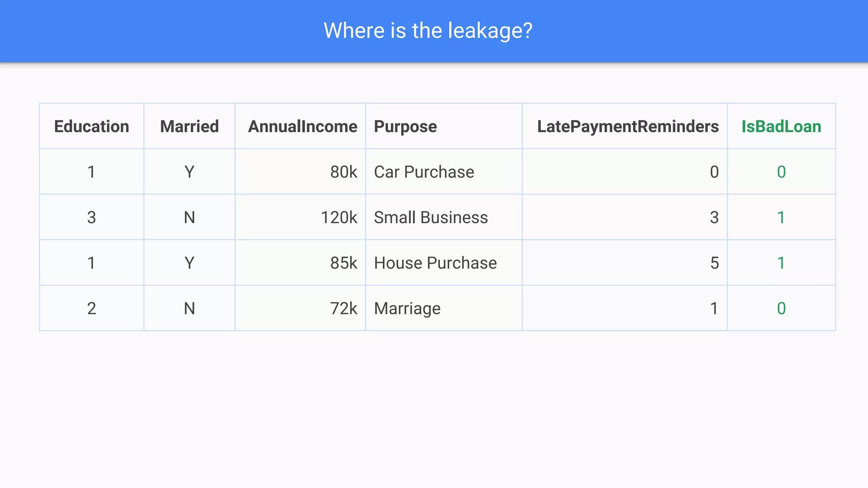Select the 'Education' column header
This screenshot has width=868, height=488.
(x=92, y=126)
